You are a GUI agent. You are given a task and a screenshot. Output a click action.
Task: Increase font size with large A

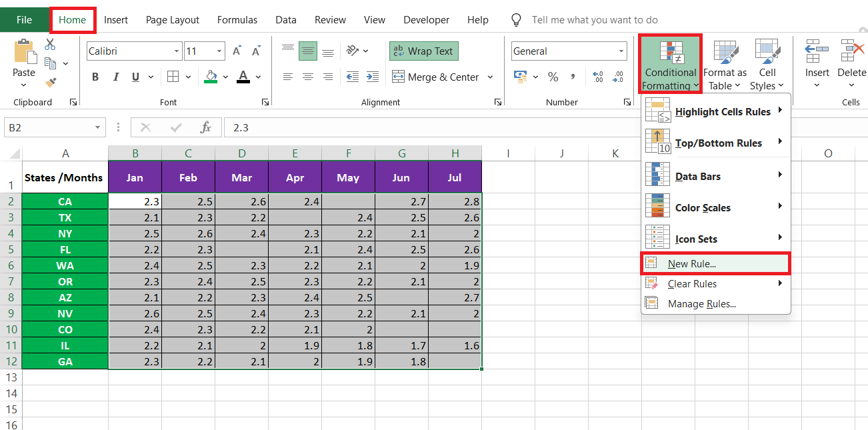[x=237, y=51]
